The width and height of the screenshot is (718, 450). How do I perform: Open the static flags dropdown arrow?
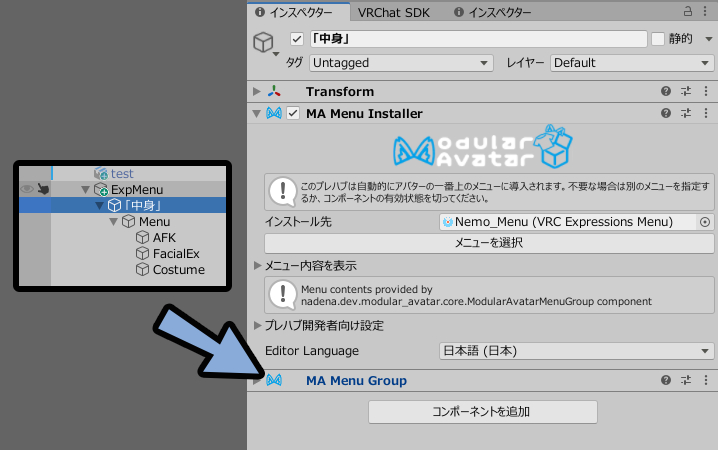coord(708,39)
